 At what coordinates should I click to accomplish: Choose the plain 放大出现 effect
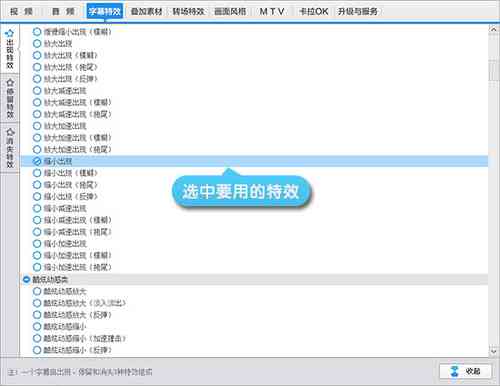pos(53,44)
